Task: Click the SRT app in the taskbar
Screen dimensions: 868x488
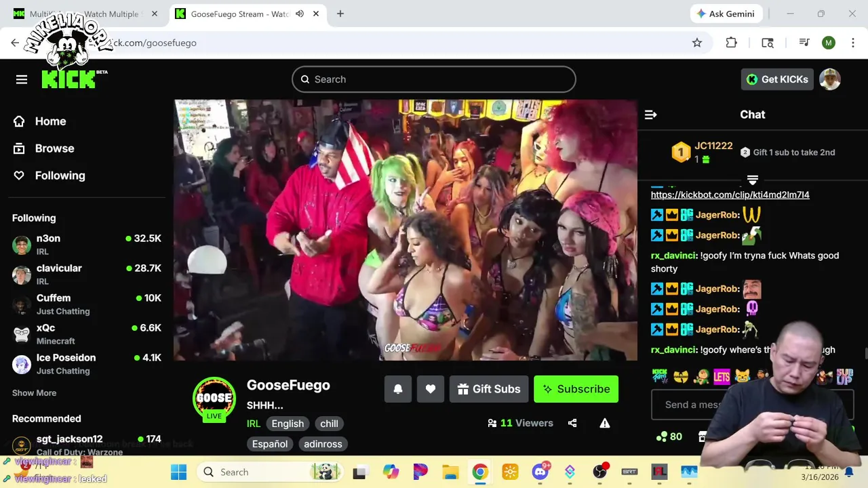Action: coord(630,472)
